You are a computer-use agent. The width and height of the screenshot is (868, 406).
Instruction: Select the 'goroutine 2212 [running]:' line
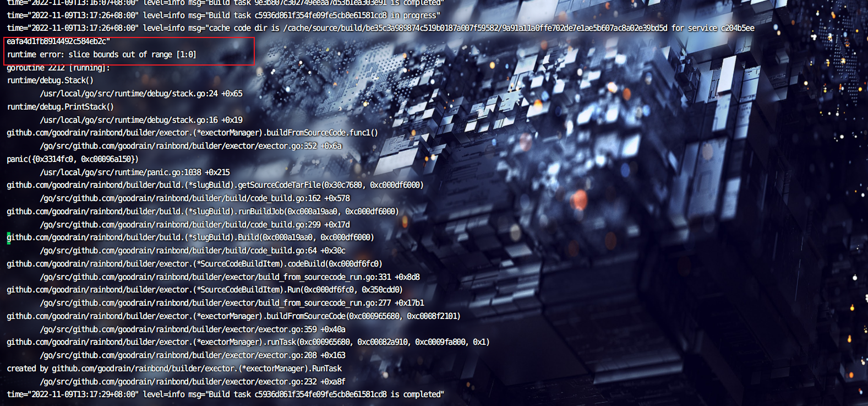[x=58, y=68]
